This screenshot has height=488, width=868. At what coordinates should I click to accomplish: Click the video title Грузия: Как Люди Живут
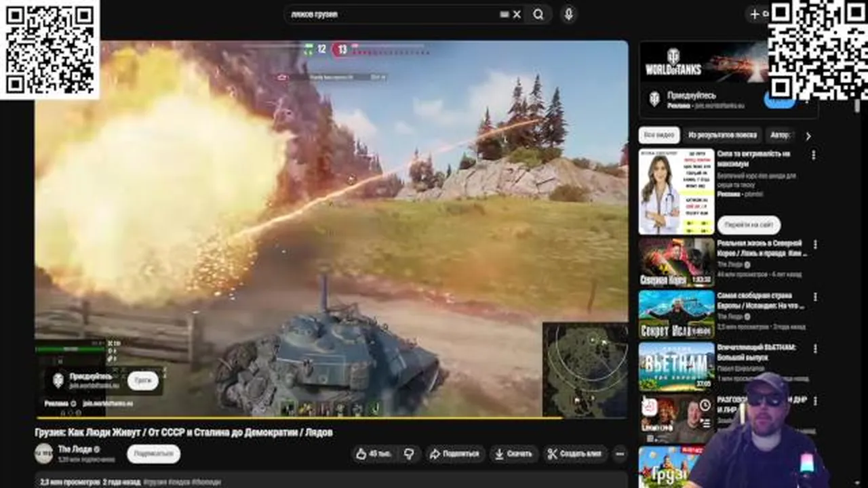click(x=184, y=432)
